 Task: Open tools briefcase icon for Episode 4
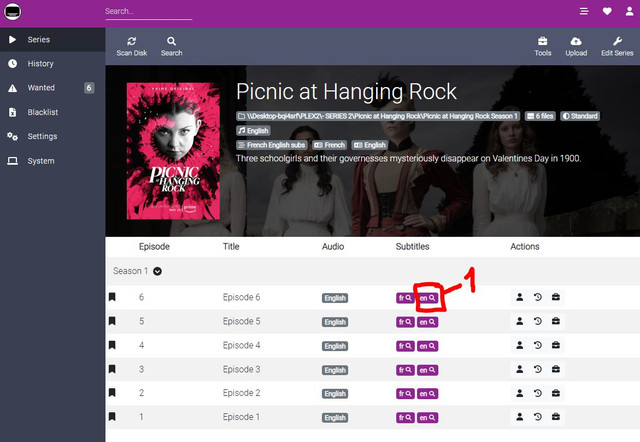[x=556, y=345]
